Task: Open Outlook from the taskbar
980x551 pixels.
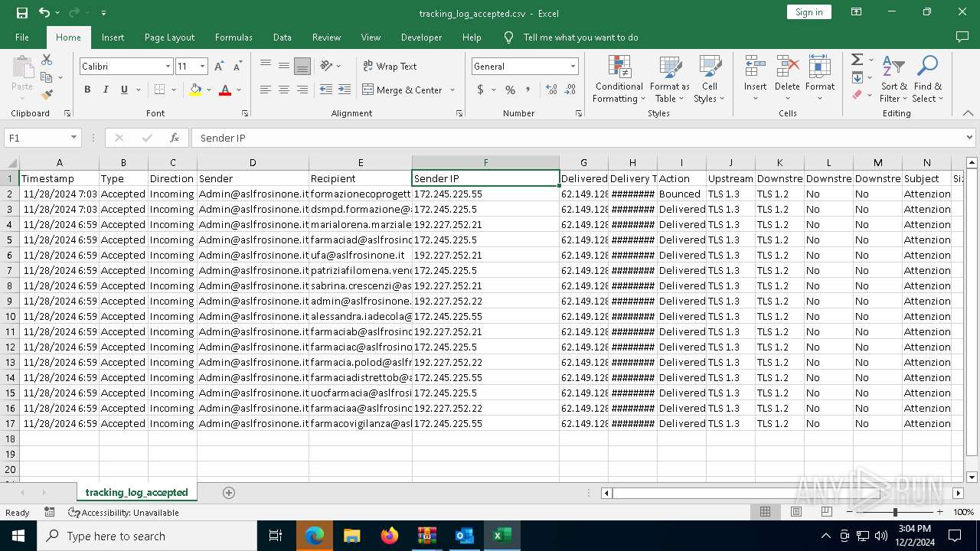Action: click(464, 536)
